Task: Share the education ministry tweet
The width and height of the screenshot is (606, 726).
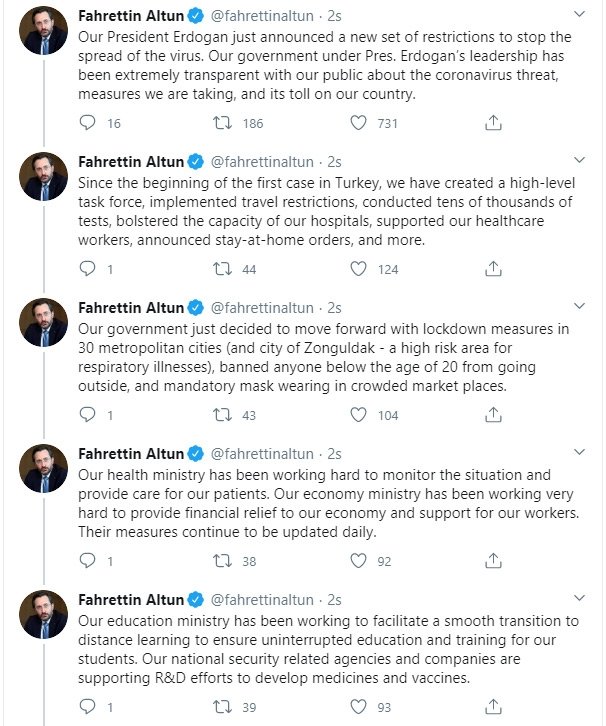Action: (493, 707)
